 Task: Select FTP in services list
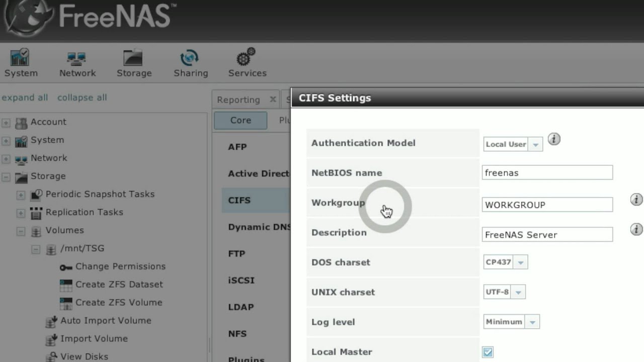(236, 253)
